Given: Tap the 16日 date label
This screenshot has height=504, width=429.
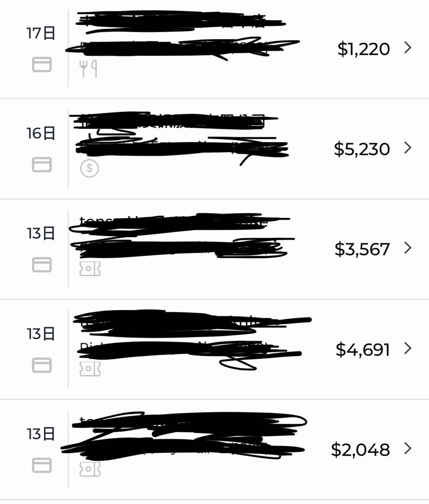Looking at the screenshot, I should click(x=41, y=133).
